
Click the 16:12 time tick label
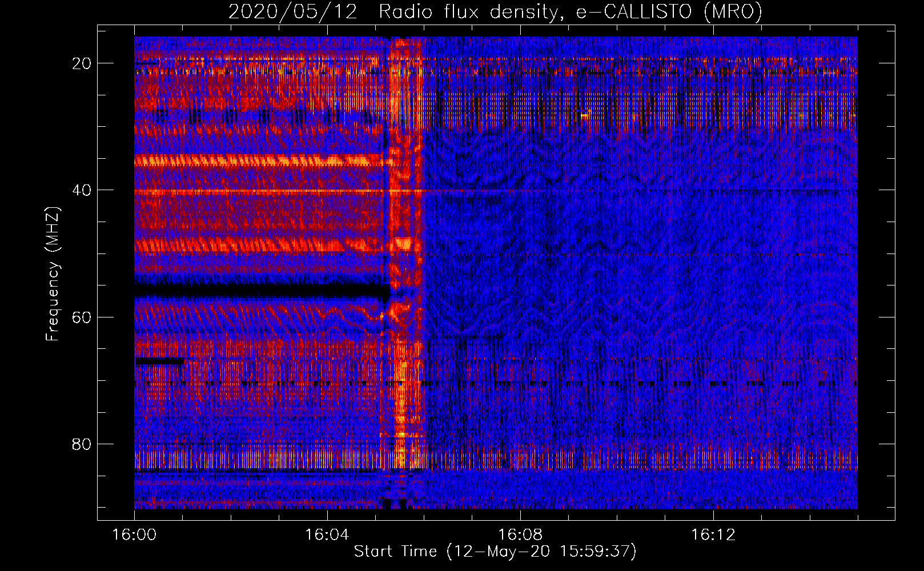[x=713, y=535]
